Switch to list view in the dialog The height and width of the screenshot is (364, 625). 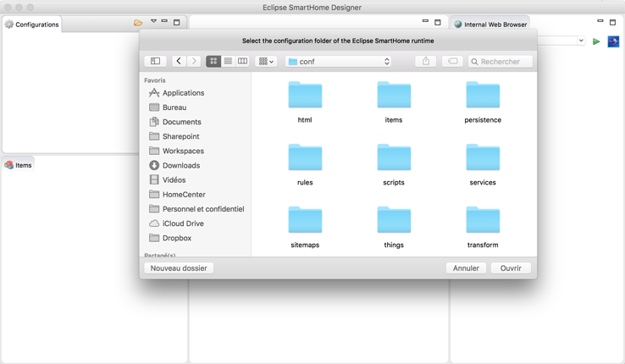(228, 61)
